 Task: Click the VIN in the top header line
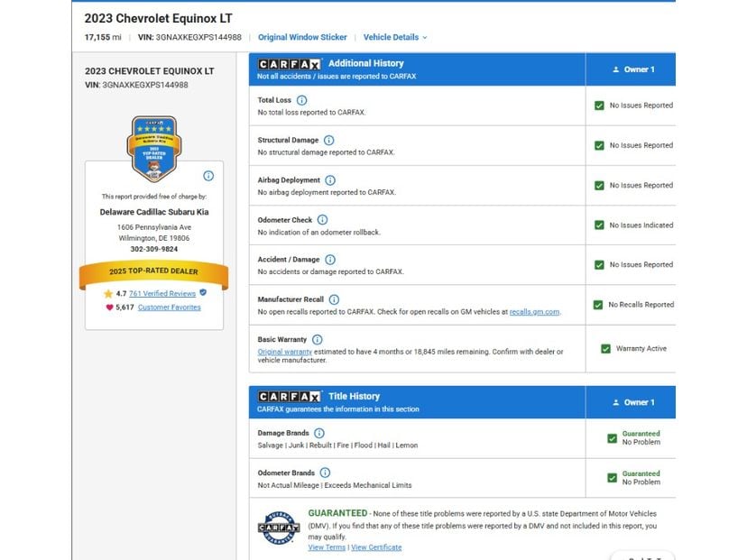[189, 37]
